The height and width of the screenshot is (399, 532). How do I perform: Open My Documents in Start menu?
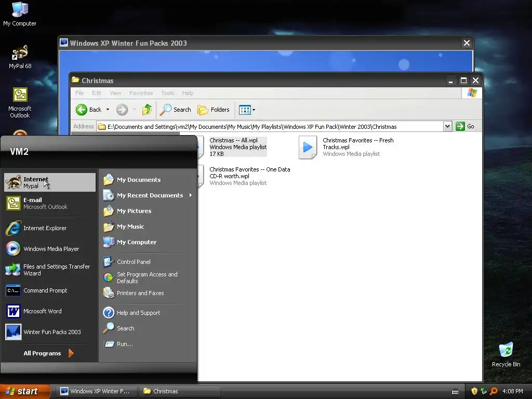tap(148, 179)
